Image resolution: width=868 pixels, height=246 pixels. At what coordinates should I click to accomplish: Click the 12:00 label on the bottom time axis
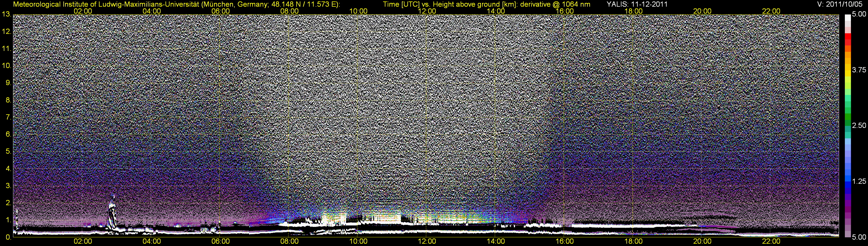[x=427, y=242]
